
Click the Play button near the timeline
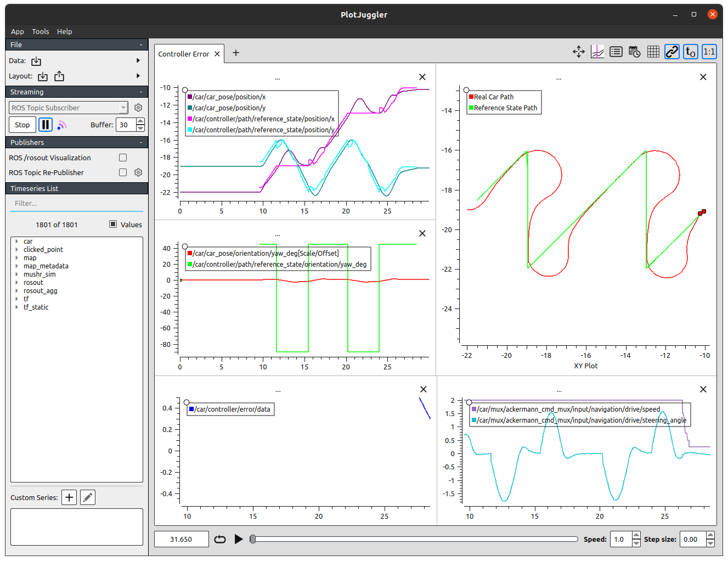tap(239, 539)
